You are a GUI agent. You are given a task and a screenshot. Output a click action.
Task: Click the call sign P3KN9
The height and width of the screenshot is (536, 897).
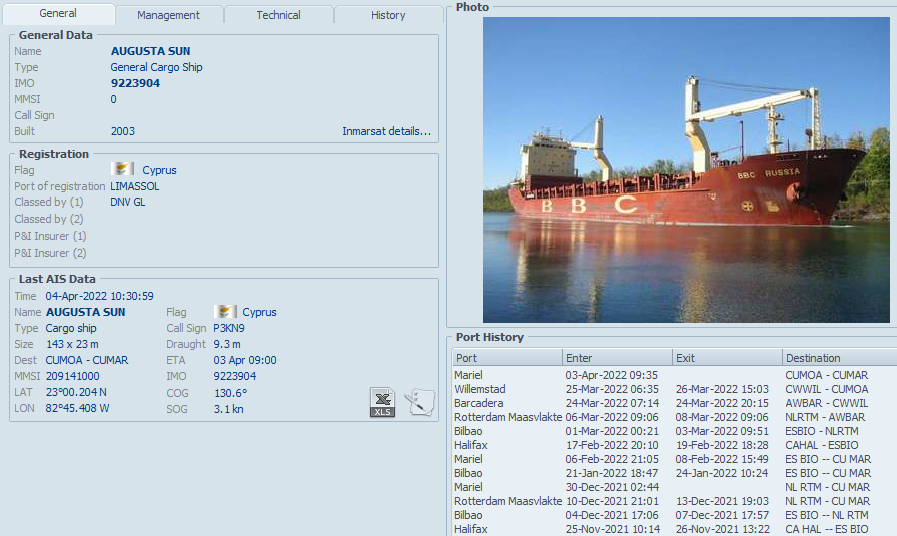229,328
